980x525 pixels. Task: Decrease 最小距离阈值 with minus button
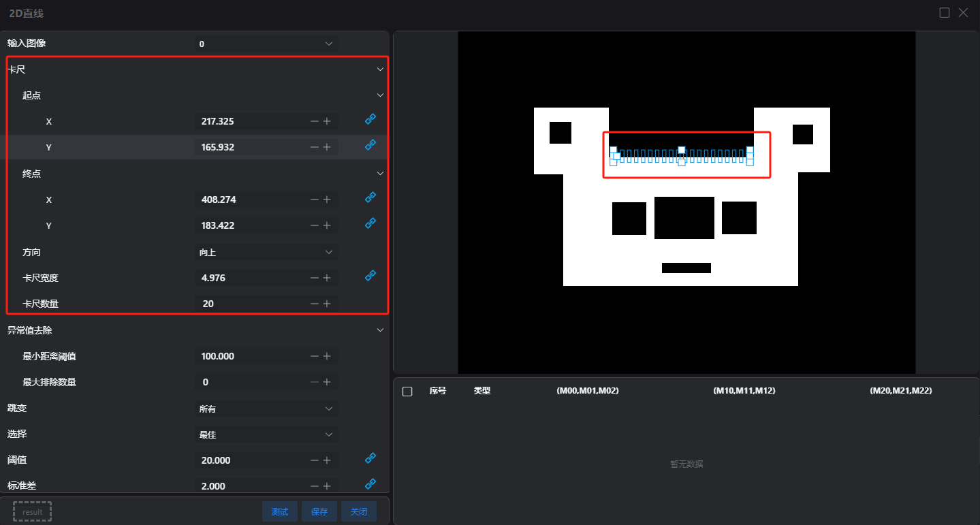[x=314, y=356]
